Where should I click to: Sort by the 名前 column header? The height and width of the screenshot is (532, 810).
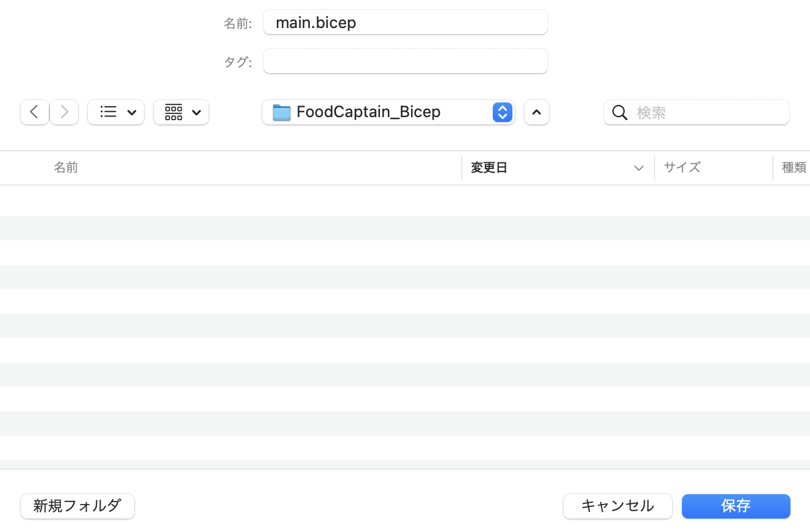(x=66, y=167)
